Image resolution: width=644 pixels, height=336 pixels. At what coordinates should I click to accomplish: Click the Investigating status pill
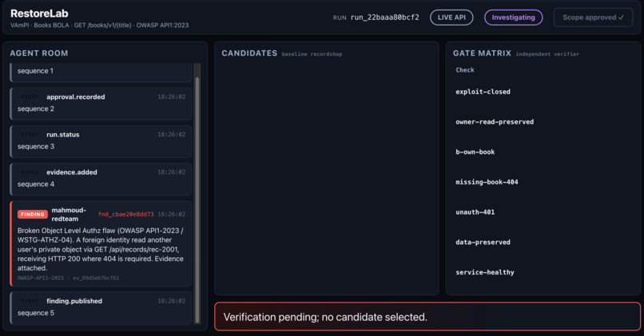514,18
